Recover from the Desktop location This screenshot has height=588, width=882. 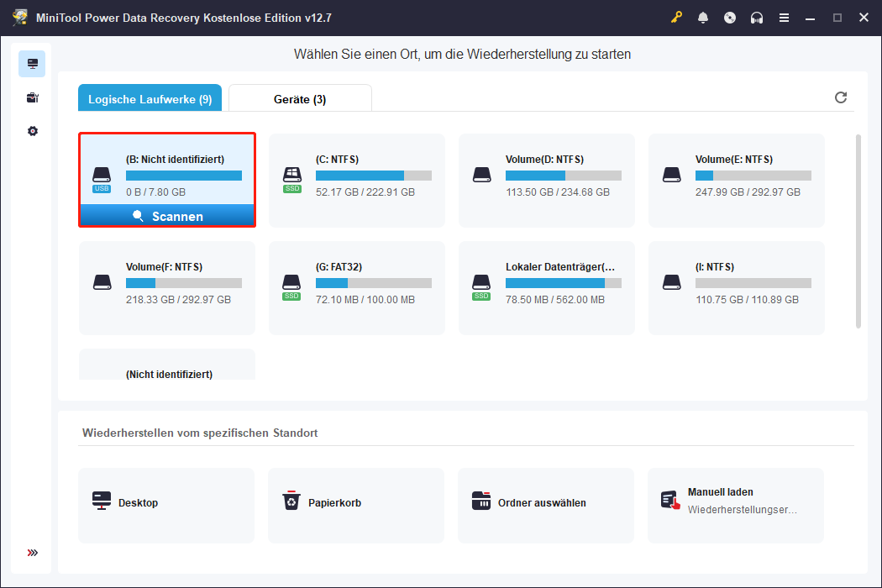click(x=166, y=502)
